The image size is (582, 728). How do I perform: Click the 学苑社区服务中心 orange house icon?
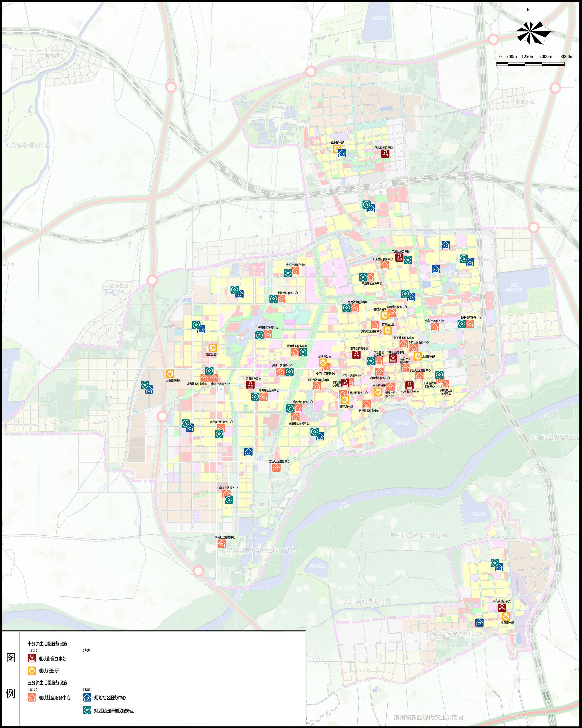point(268,334)
